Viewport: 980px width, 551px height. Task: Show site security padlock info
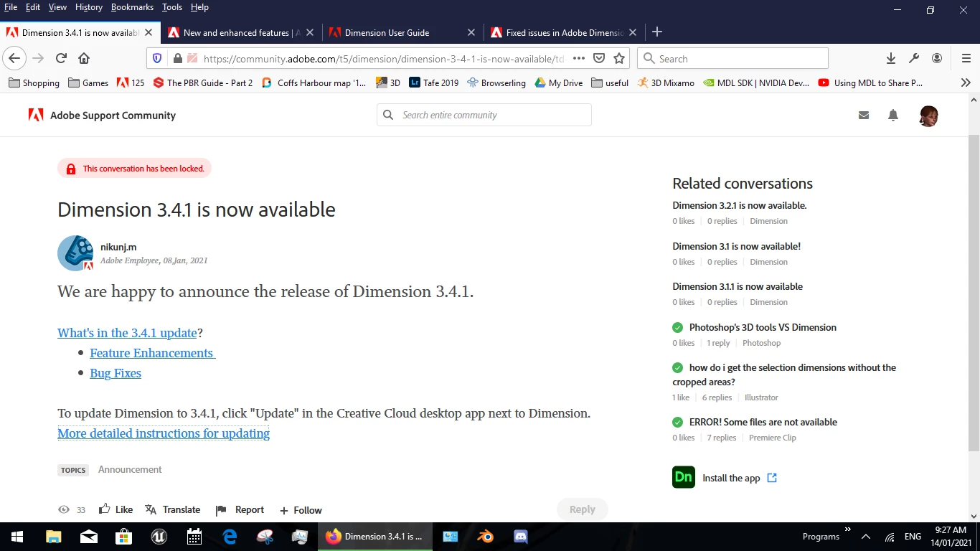[x=176, y=58]
